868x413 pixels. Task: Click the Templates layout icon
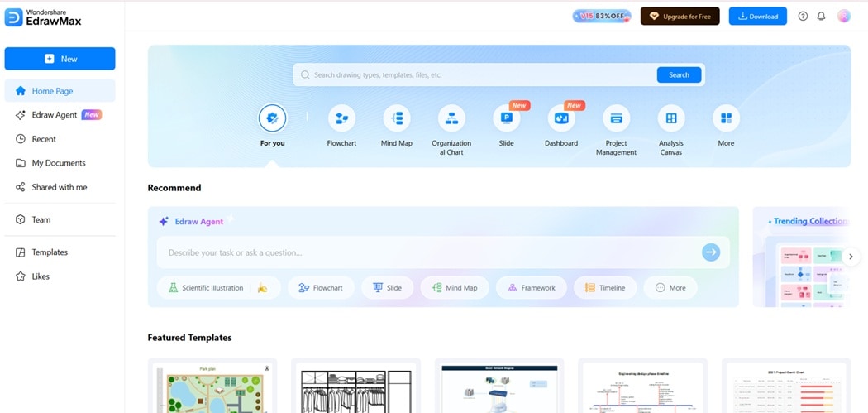tap(21, 252)
